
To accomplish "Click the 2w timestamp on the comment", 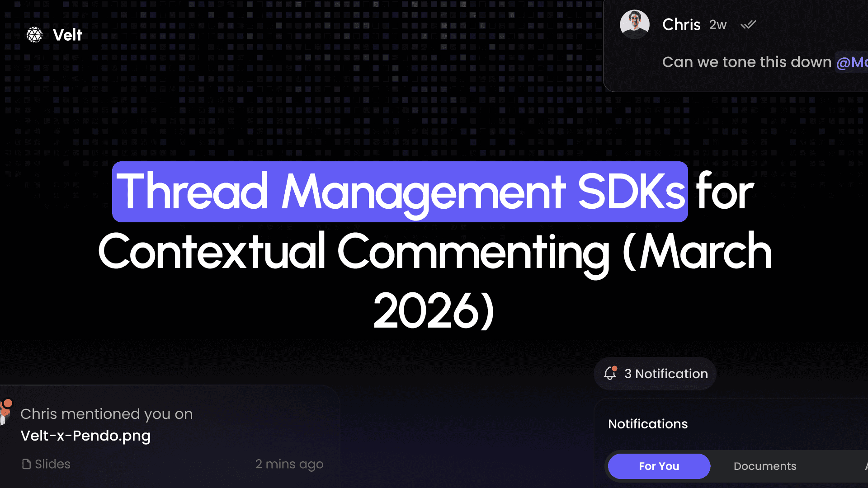I will click(717, 24).
